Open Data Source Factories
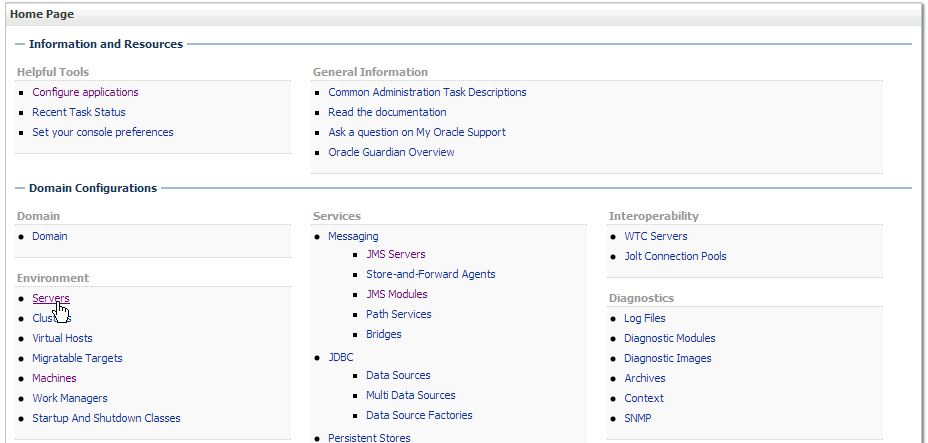 (x=419, y=415)
